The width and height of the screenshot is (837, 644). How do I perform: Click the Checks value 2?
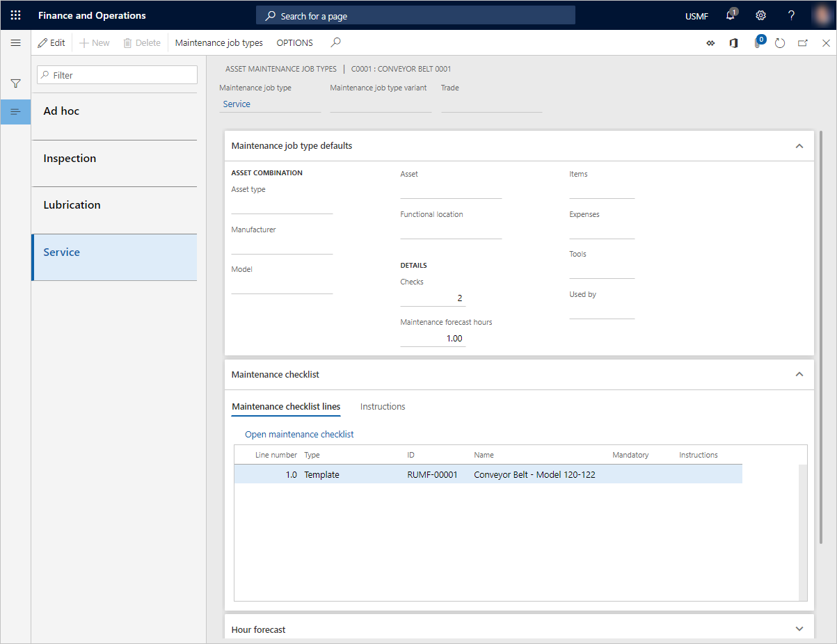pos(433,298)
